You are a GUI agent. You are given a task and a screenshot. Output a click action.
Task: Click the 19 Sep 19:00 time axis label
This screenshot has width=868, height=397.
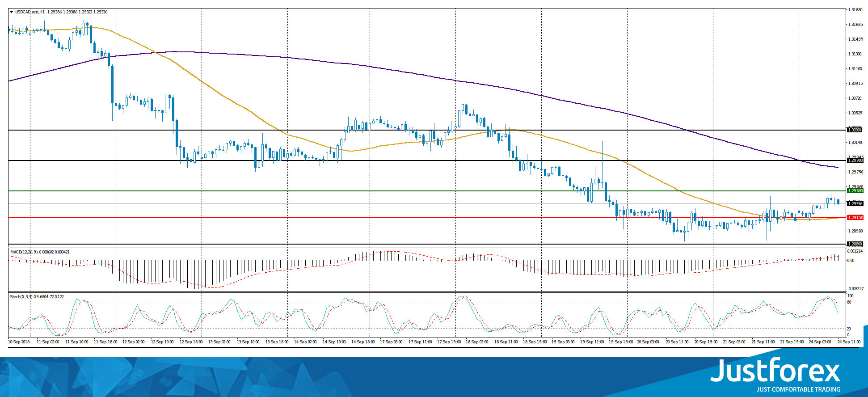pos(620,342)
